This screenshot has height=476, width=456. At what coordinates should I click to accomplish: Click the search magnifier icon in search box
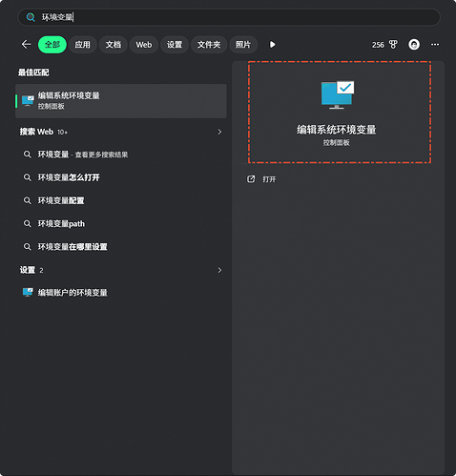coord(31,17)
